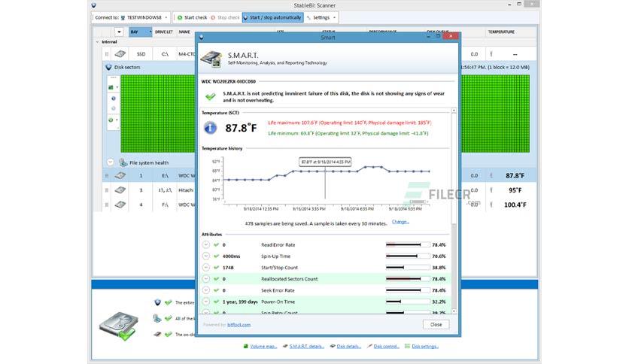
Task: Click the bay 3 row drag handle
Action: click(x=107, y=190)
